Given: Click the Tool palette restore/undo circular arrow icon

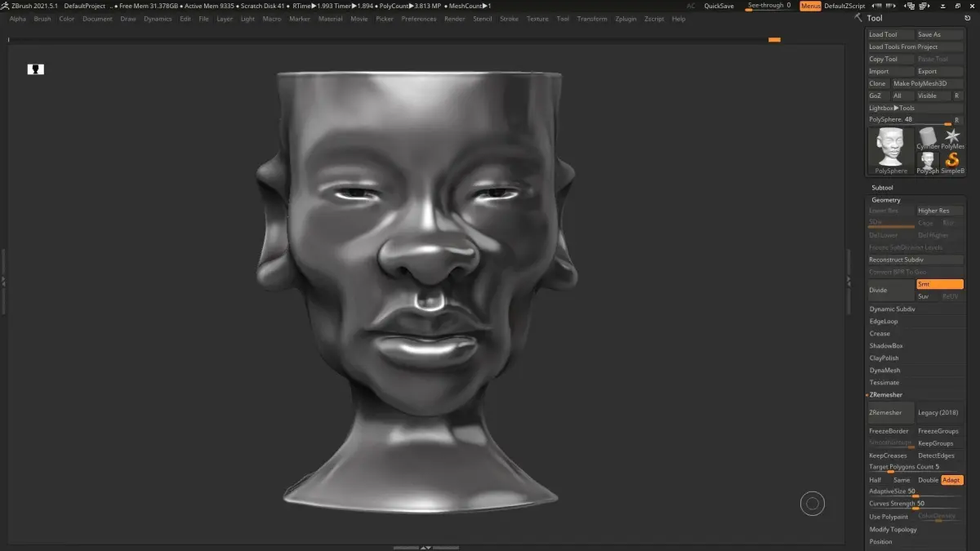Looking at the screenshot, I should tap(967, 18).
